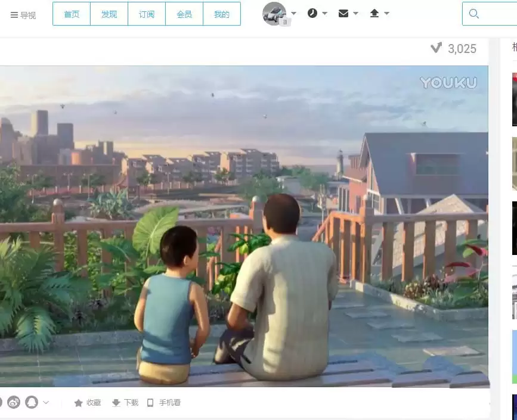517x420 pixels.
Task: Expand more share options chevron
Action: point(46,403)
